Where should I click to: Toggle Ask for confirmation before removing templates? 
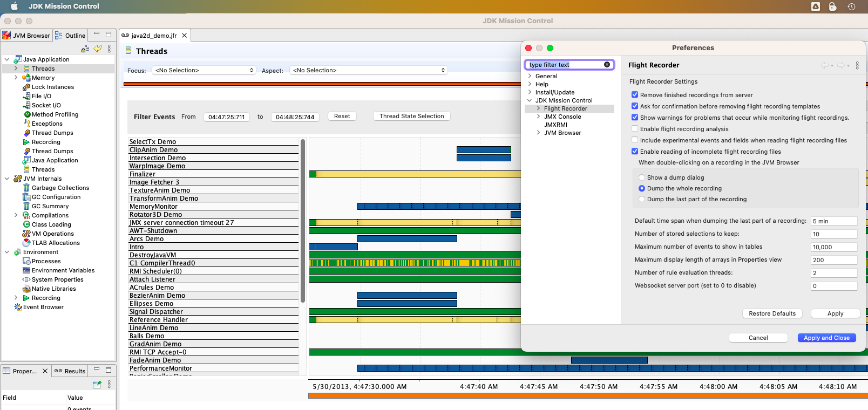pyautogui.click(x=635, y=106)
